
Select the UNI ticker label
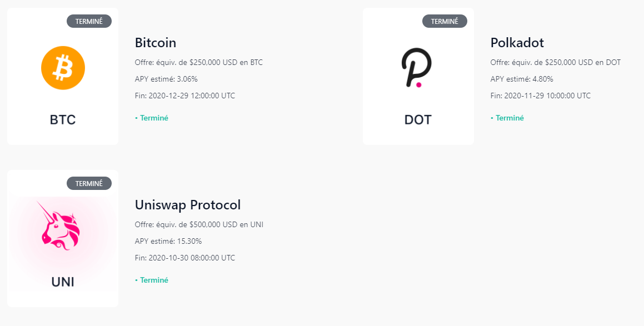63,282
